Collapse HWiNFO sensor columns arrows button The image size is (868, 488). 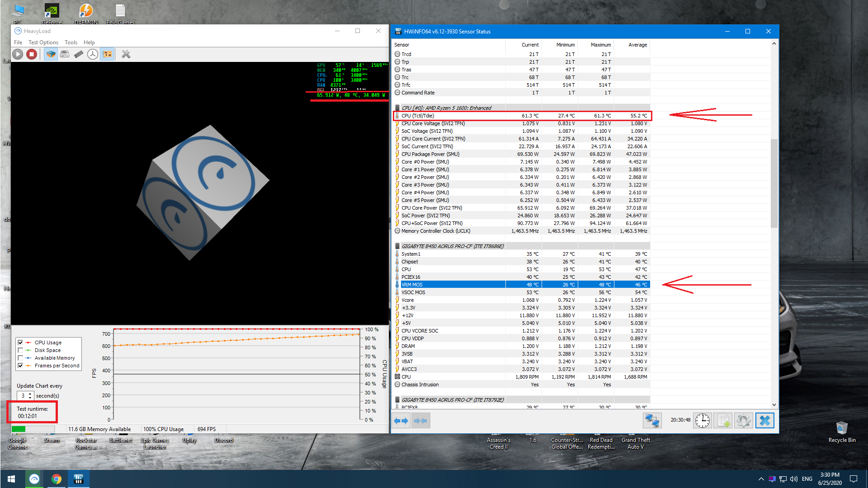tap(420, 421)
